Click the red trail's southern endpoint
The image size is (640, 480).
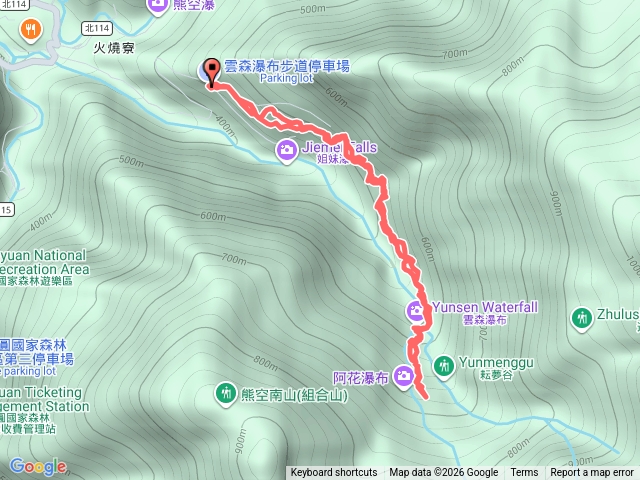[x=426, y=396]
